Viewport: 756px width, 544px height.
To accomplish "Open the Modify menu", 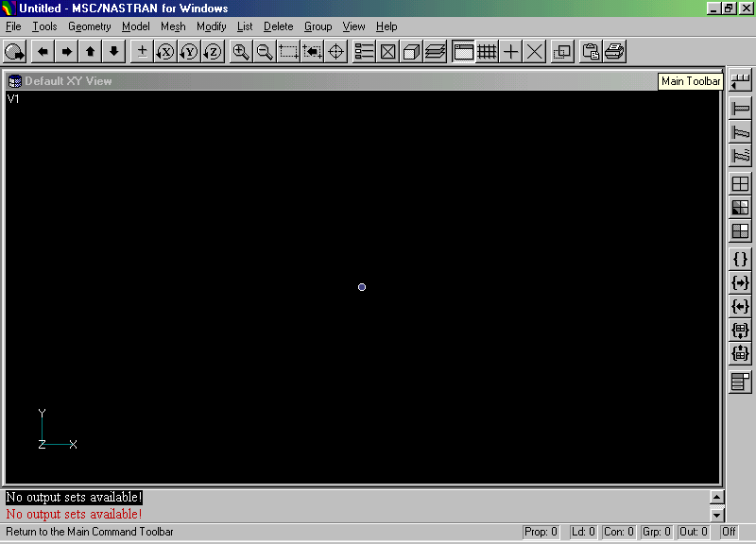I will coord(211,26).
